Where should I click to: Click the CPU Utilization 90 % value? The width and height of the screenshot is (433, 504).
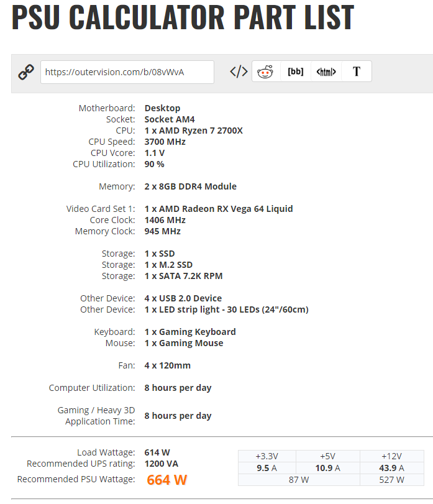click(x=155, y=164)
